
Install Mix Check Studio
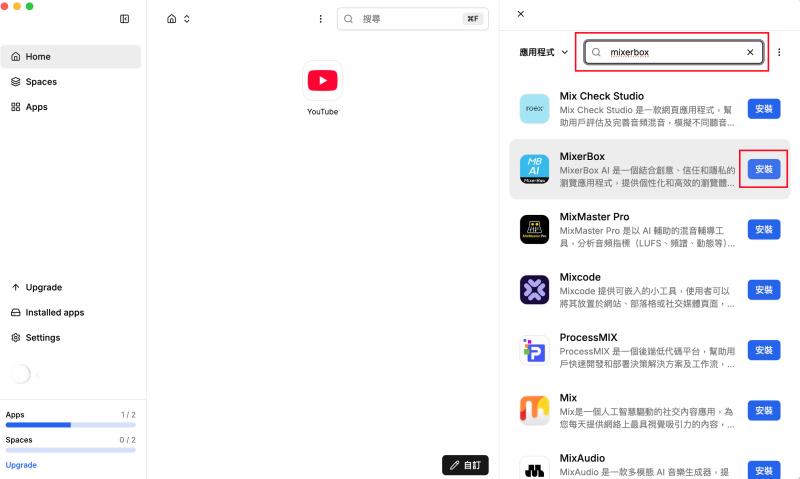pyautogui.click(x=764, y=109)
